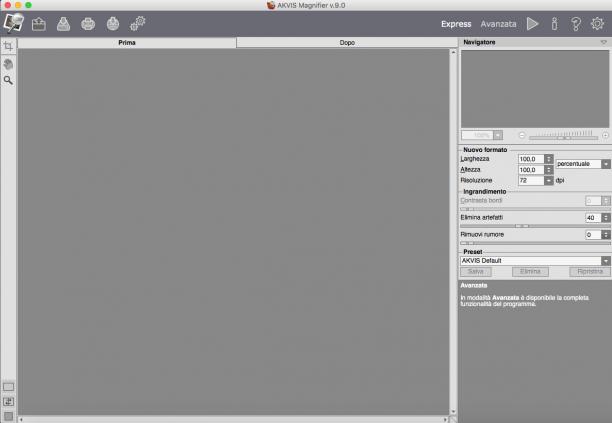The width and height of the screenshot is (612, 423).
Task: Expand the AKVIS Default preset dropdown
Action: point(535,261)
